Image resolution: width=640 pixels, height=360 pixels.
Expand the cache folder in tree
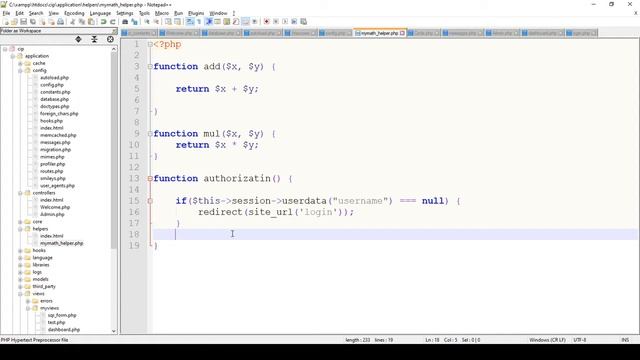tap(20, 63)
